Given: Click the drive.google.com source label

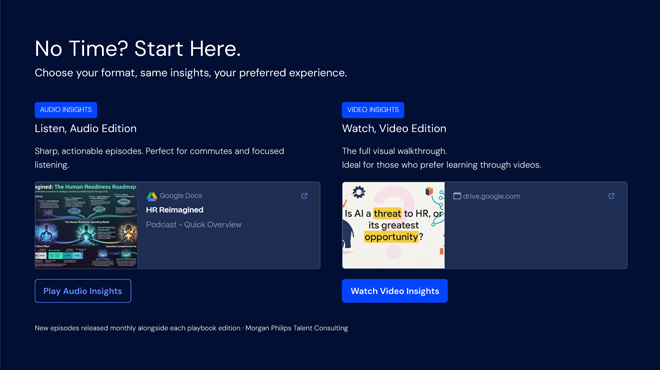Looking at the screenshot, I should pos(491,196).
